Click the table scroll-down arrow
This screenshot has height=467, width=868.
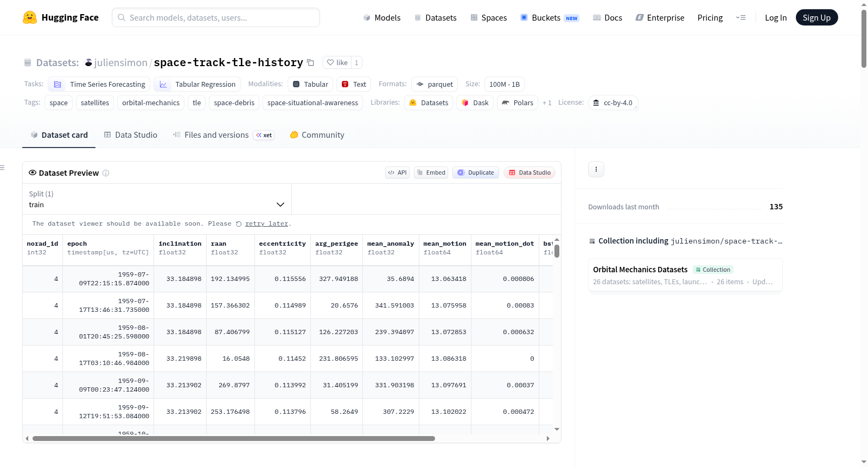[557, 430]
